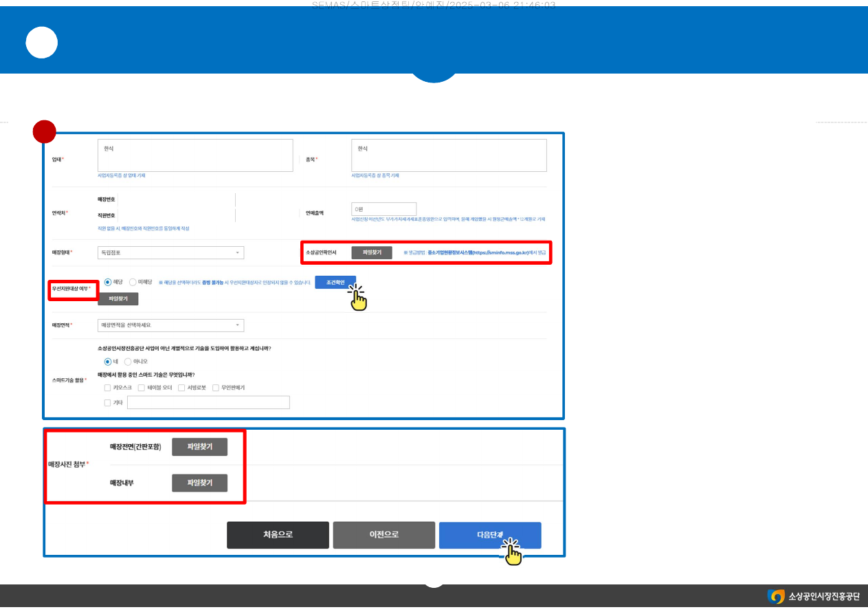
Task: Check the 무인판매기 option
Action: tap(216, 388)
